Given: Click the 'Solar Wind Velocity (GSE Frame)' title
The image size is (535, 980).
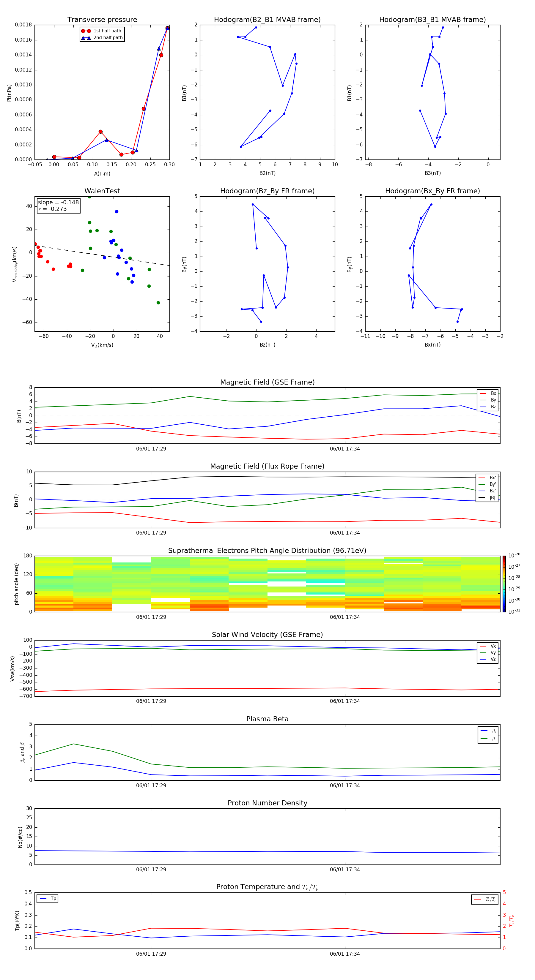Looking at the screenshot, I should 267,635.
